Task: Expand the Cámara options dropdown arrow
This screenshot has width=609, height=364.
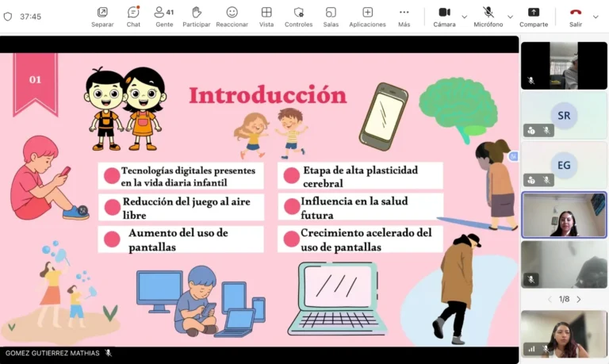Action: (x=465, y=16)
